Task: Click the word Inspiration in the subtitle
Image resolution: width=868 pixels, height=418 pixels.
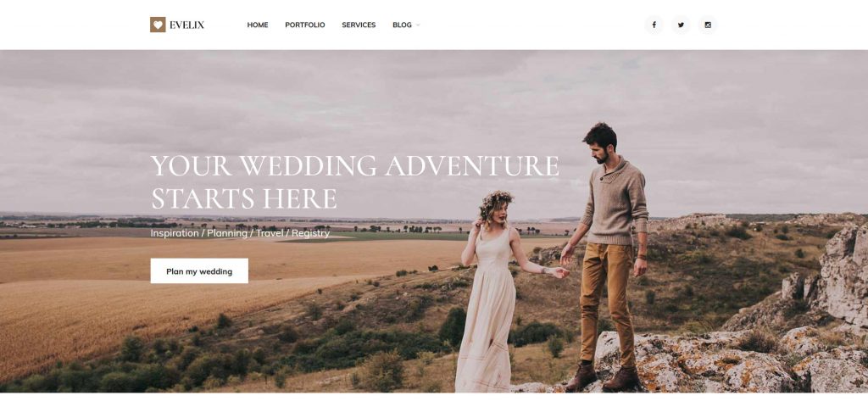Action: pyautogui.click(x=175, y=233)
